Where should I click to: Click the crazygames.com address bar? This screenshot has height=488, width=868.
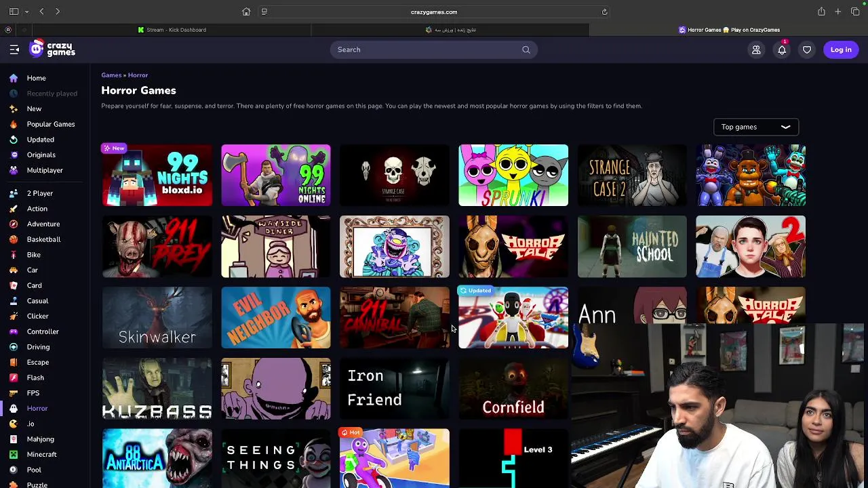tap(434, 12)
